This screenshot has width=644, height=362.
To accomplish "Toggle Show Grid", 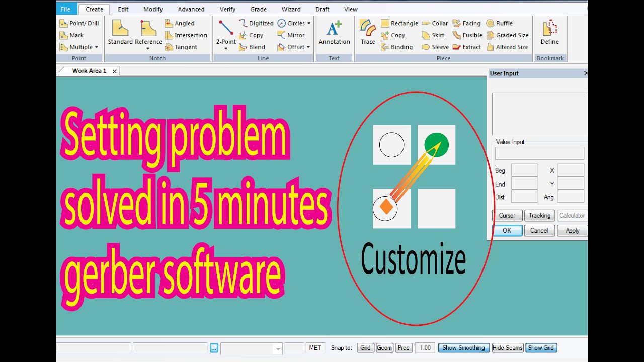I will point(541,348).
